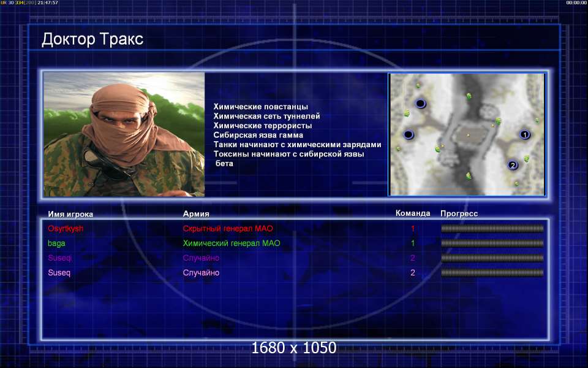588x368 pixels.
Task: Click team number 1 in baga row
Action: tap(413, 243)
